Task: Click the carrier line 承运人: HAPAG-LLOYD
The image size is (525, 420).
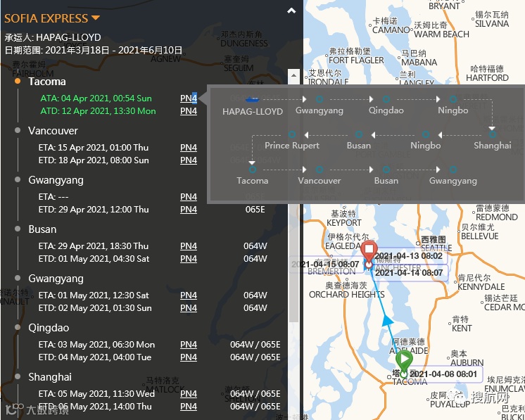Action: click(x=53, y=37)
